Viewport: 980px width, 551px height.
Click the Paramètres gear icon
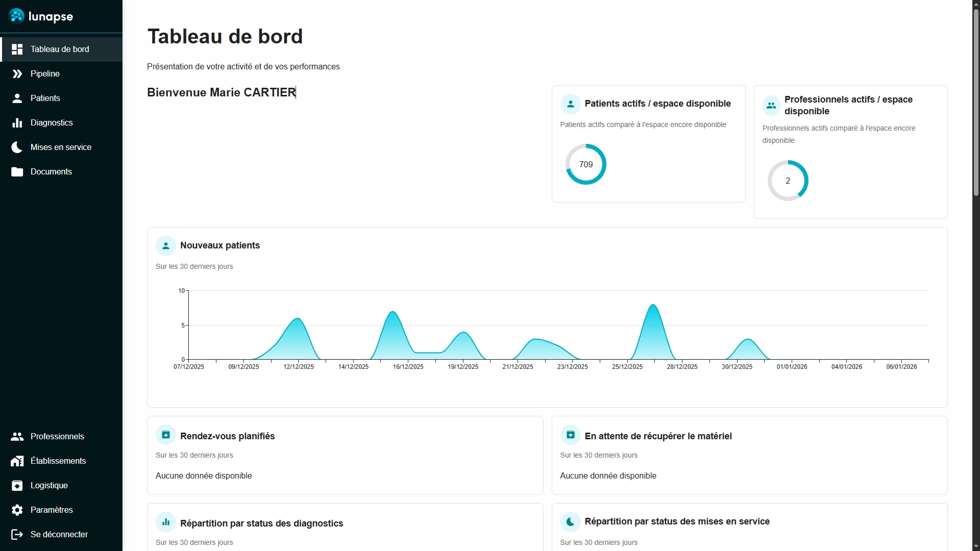tap(17, 510)
